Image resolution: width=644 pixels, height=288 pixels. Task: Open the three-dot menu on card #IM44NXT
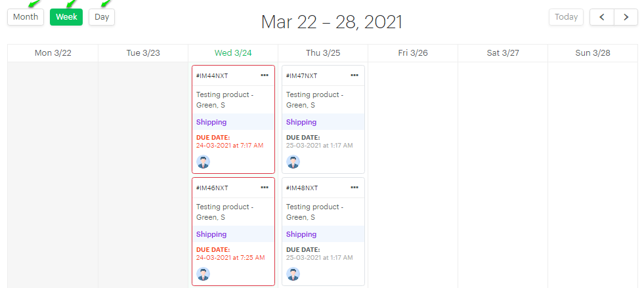(x=265, y=75)
